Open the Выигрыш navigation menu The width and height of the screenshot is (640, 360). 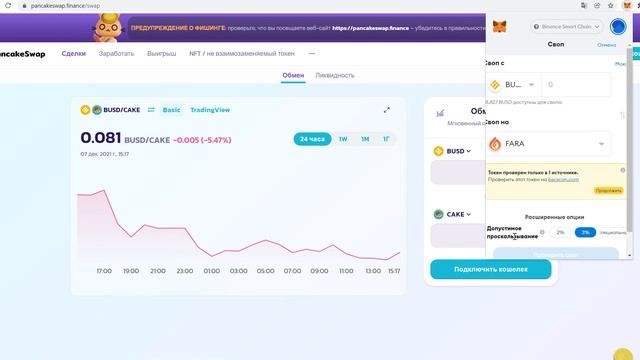[x=162, y=53]
